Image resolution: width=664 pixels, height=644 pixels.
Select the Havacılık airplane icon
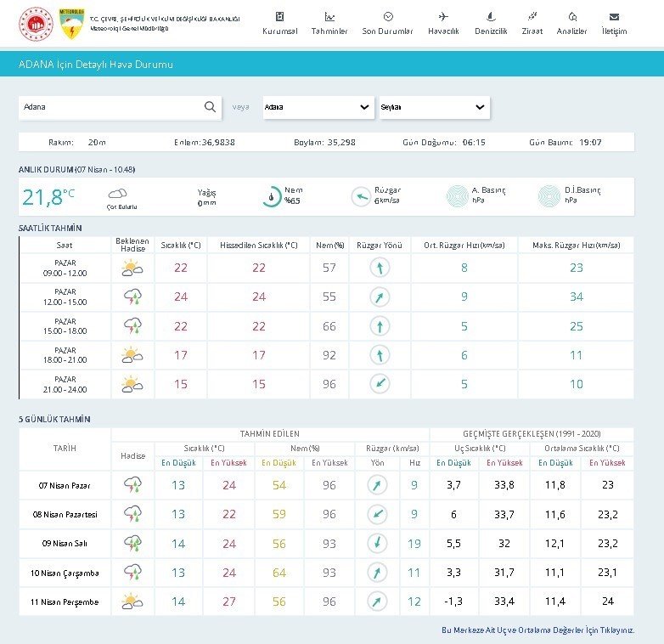[x=443, y=17]
